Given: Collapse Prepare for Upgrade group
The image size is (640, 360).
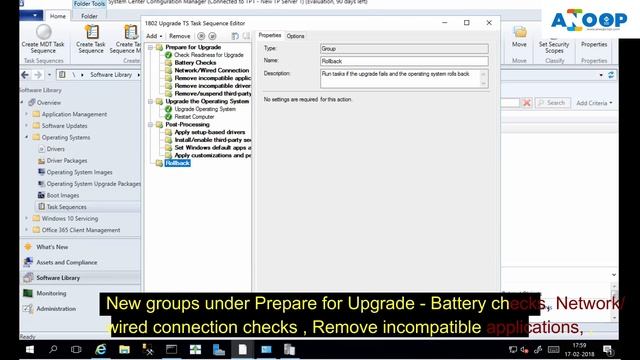Looking at the screenshot, I should click(x=150, y=47).
